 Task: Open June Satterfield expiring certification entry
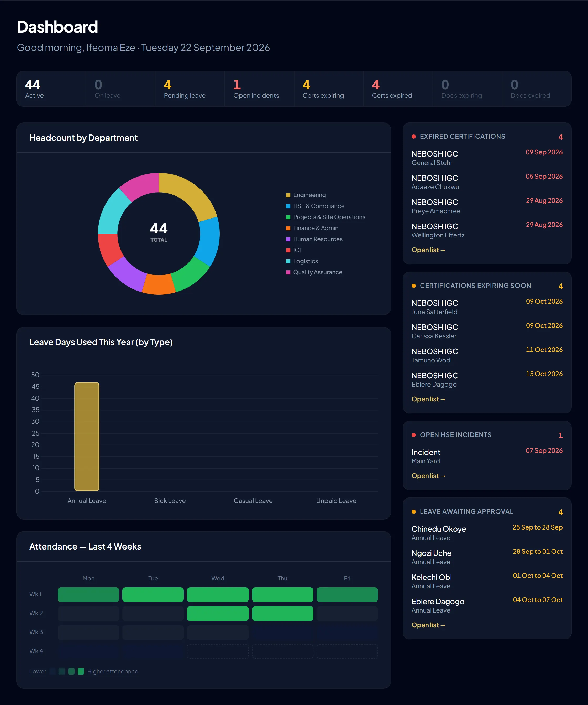point(487,307)
